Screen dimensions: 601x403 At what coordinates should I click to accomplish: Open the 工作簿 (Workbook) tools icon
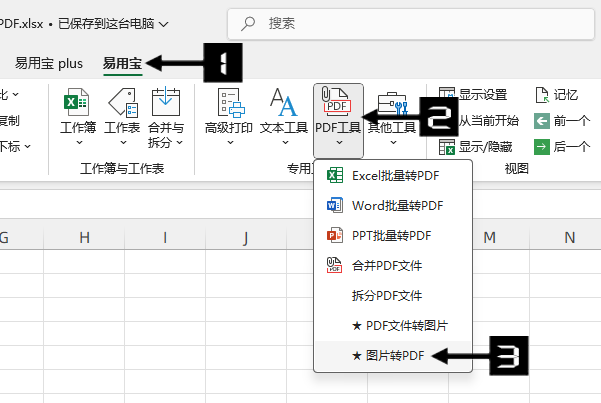[x=78, y=104]
